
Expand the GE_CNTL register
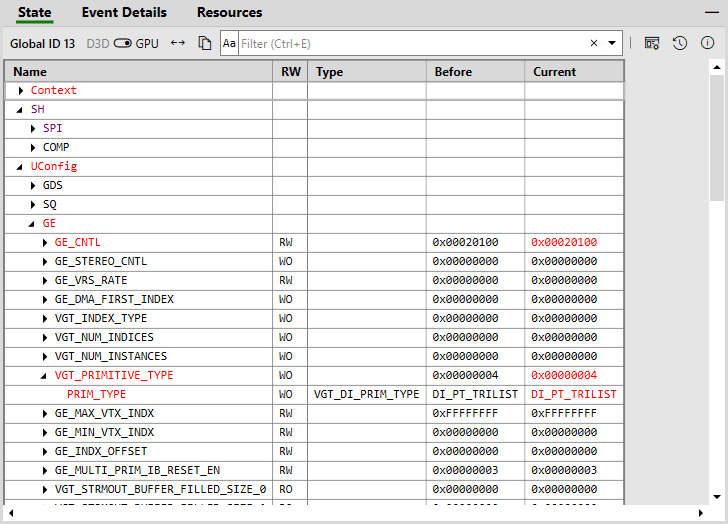(x=45, y=243)
